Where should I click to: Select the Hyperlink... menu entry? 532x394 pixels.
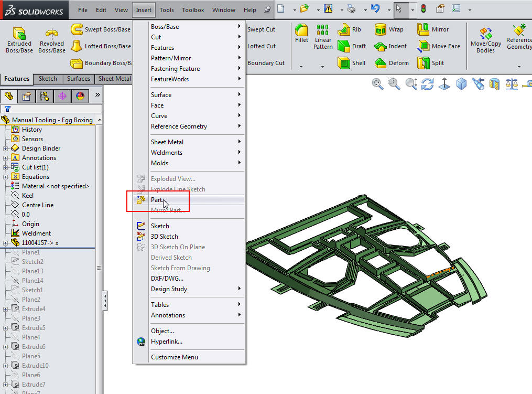[x=166, y=342]
